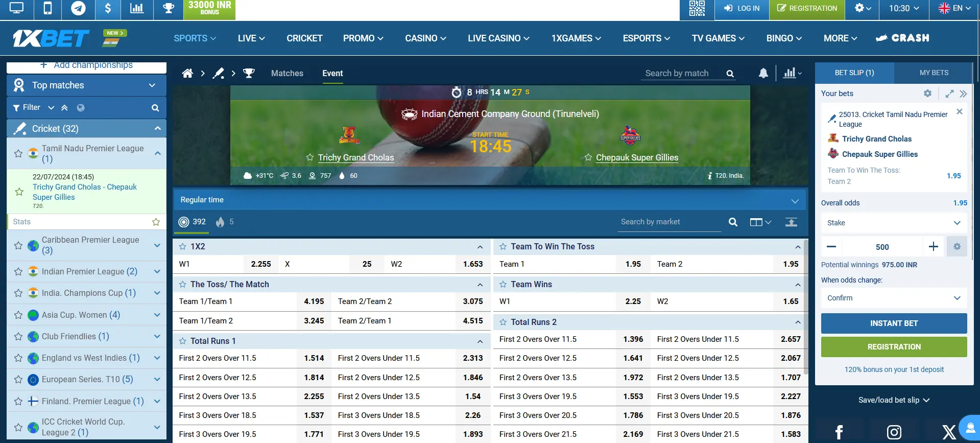Open CRICKET menu item
Image resolution: width=980 pixels, height=443 pixels.
coord(304,38)
